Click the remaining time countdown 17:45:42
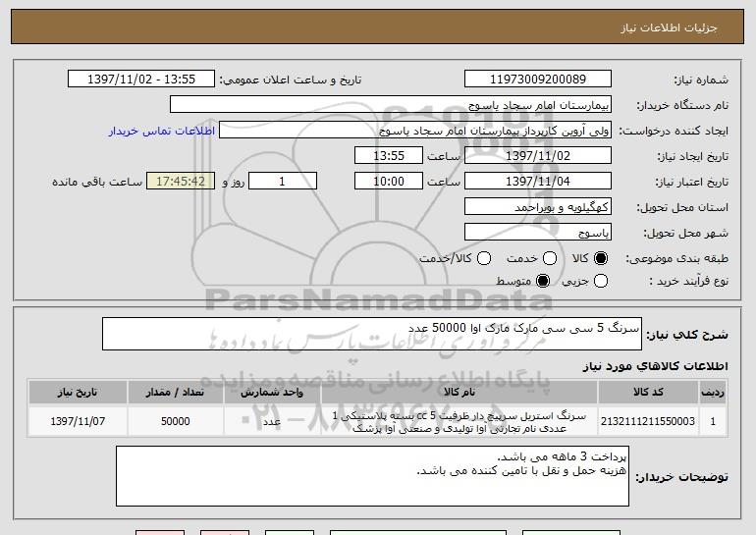Screen dimensions: 756x535 [181, 182]
